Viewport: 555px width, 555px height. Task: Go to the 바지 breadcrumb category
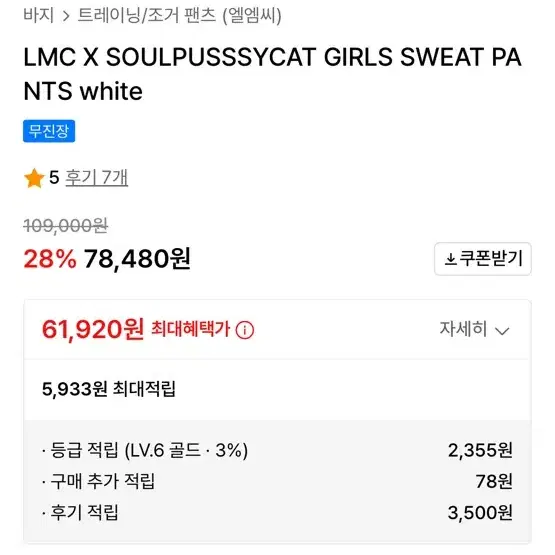[x=39, y=16]
